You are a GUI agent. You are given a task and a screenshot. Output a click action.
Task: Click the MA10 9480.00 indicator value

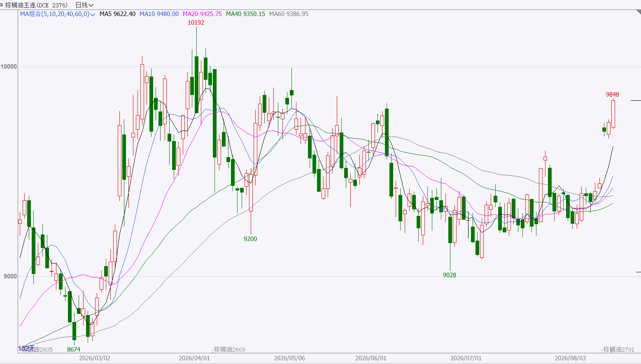159,14
